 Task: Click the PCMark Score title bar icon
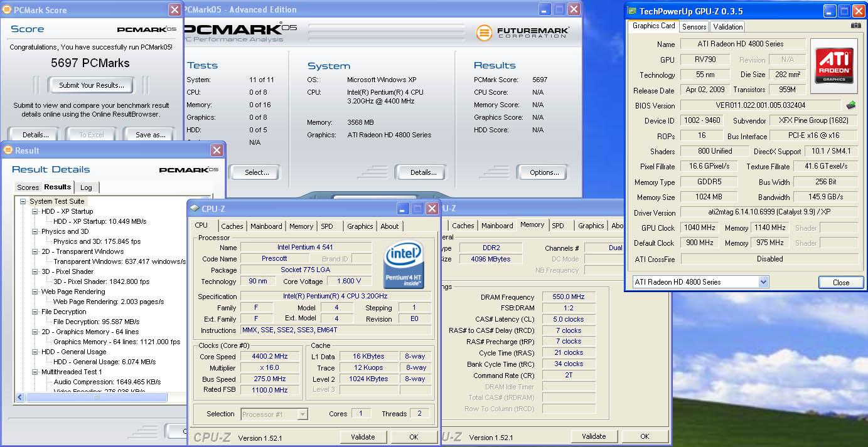pos(8,10)
